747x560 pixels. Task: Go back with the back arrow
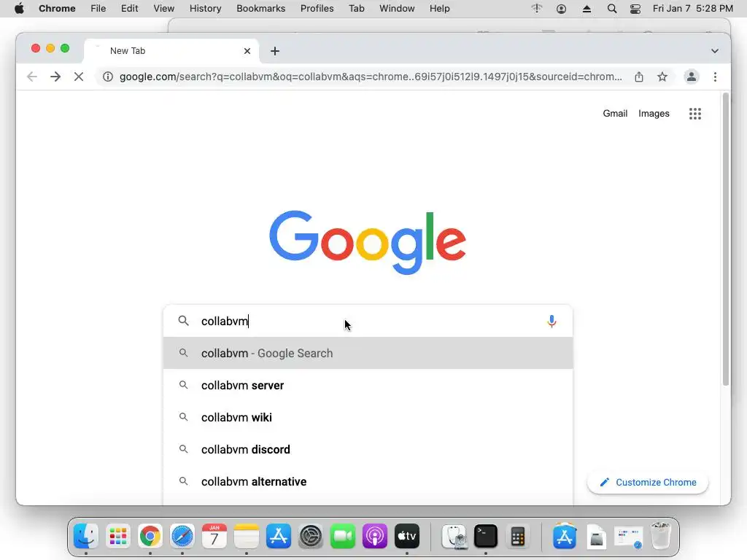(x=32, y=77)
